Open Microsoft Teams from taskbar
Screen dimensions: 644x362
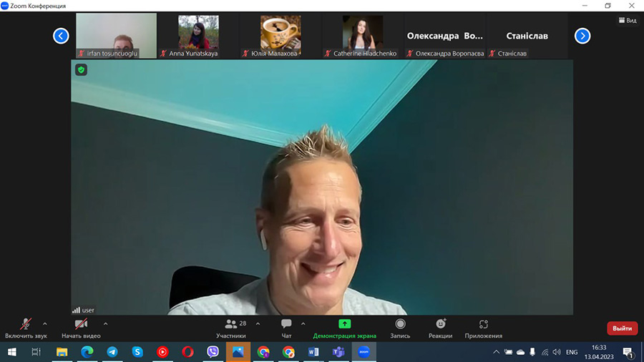pyautogui.click(x=338, y=352)
